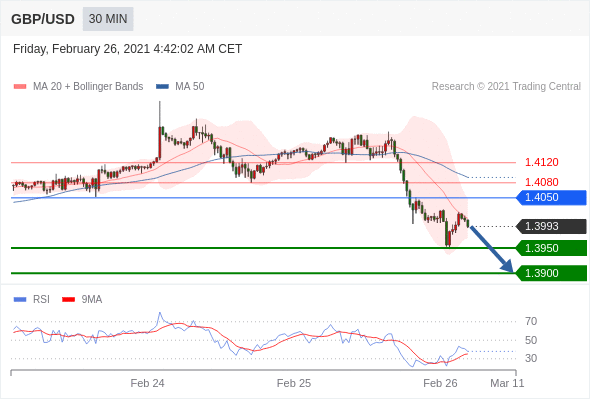Click the GBP/USD pair title
This screenshot has width=590, height=400.
43,19
